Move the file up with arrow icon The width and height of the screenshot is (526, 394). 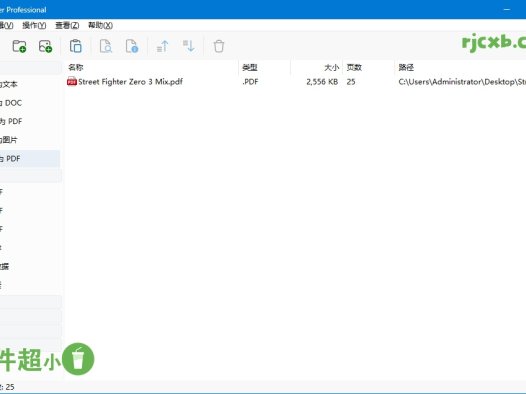162,46
